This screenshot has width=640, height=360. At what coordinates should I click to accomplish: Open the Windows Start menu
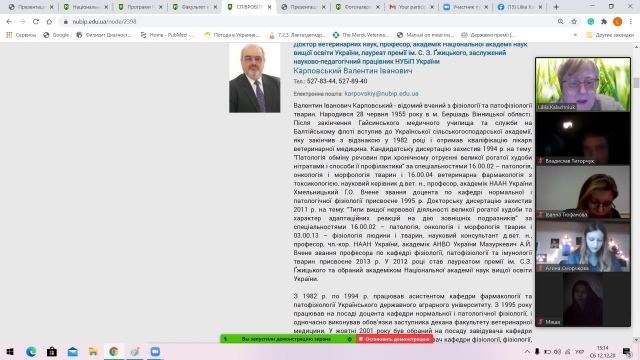pyautogui.click(x=10, y=351)
